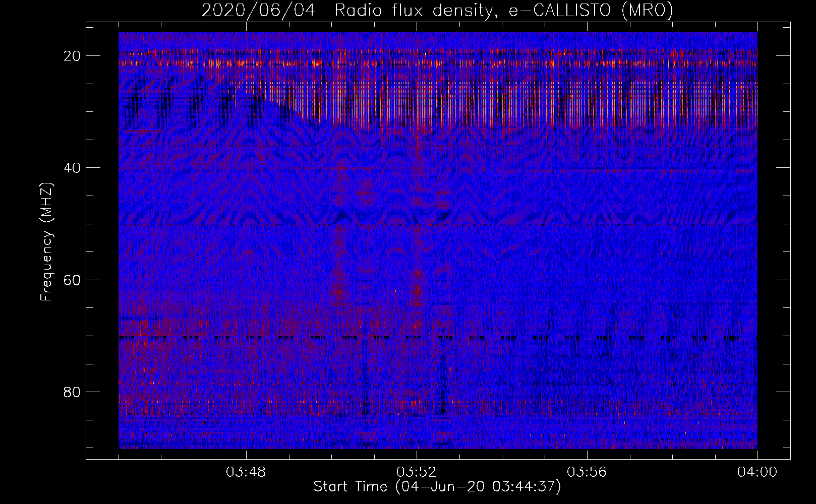Click the 03:48 time tick label
Viewport: 816px width, 504px height.
(x=246, y=472)
